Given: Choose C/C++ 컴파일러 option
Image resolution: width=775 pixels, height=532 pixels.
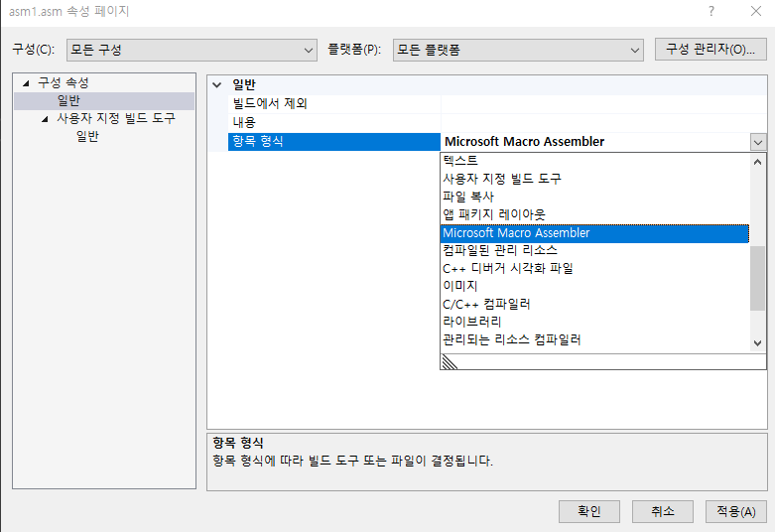Looking at the screenshot, I should click(594, 304).
